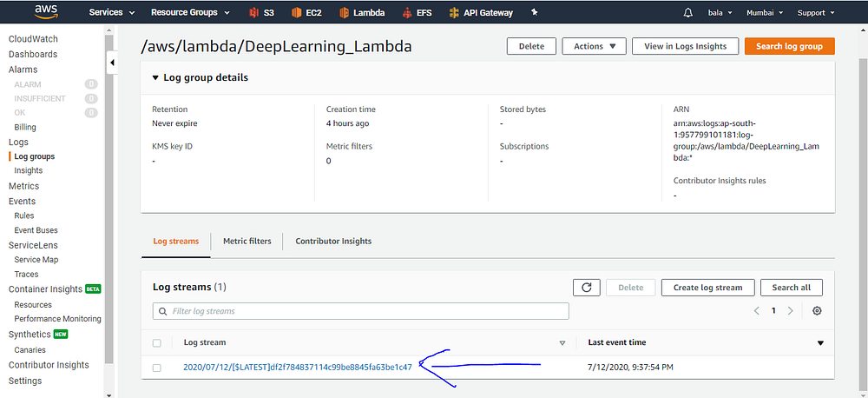
Task: Open Performance Monitoring in sidebar
Action: (57, 319)
